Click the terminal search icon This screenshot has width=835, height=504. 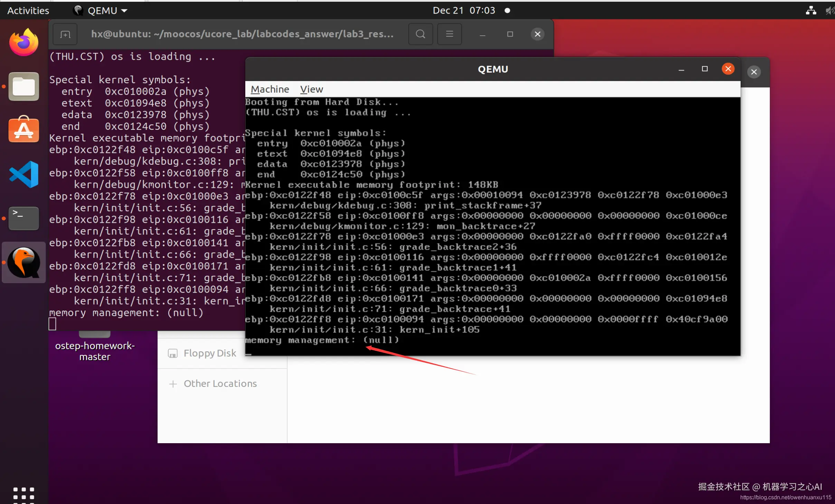(420, 34)
